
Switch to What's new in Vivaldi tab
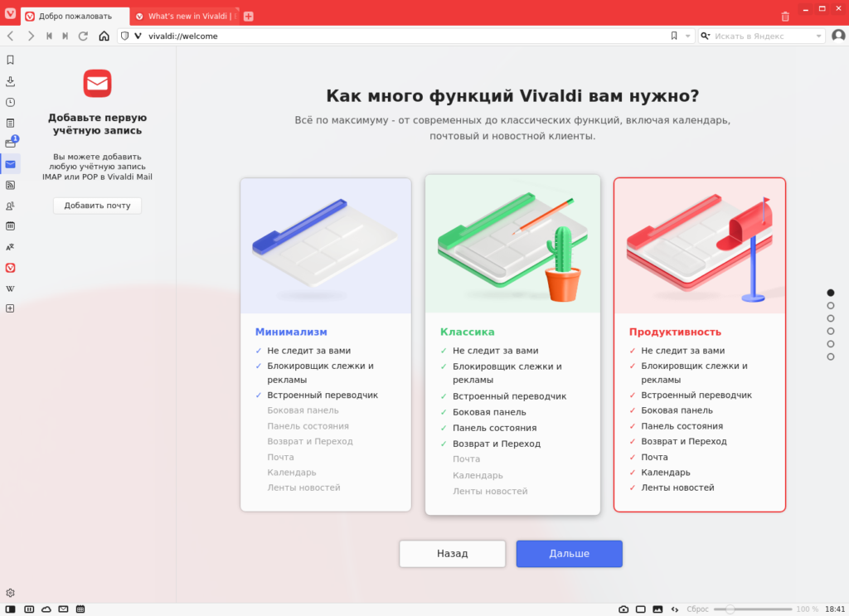[186, 17]
